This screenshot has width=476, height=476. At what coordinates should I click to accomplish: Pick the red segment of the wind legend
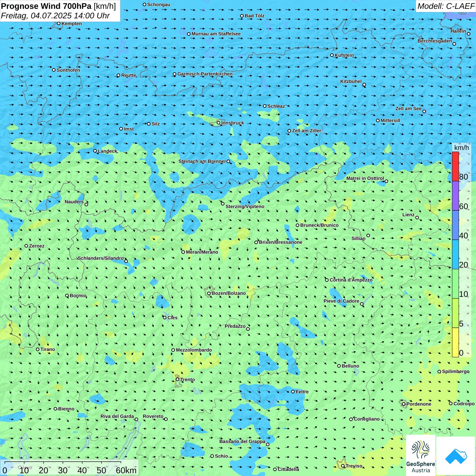pos(455,166)
